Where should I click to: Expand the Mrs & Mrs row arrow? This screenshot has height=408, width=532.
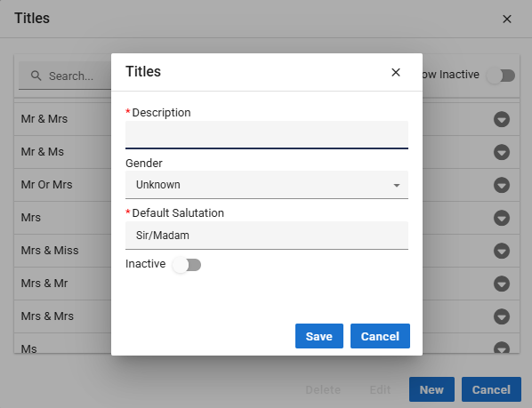[x=502, y=316]
